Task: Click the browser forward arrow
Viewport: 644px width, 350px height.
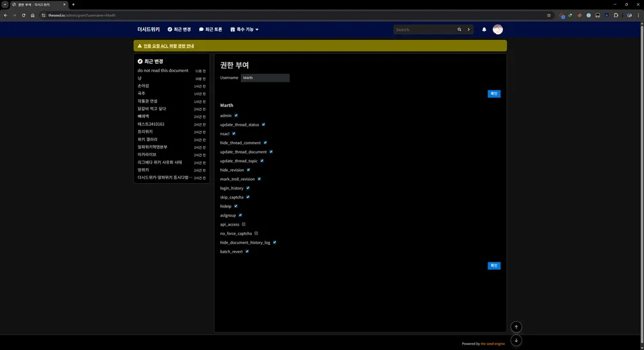Action: click(14, 15)
